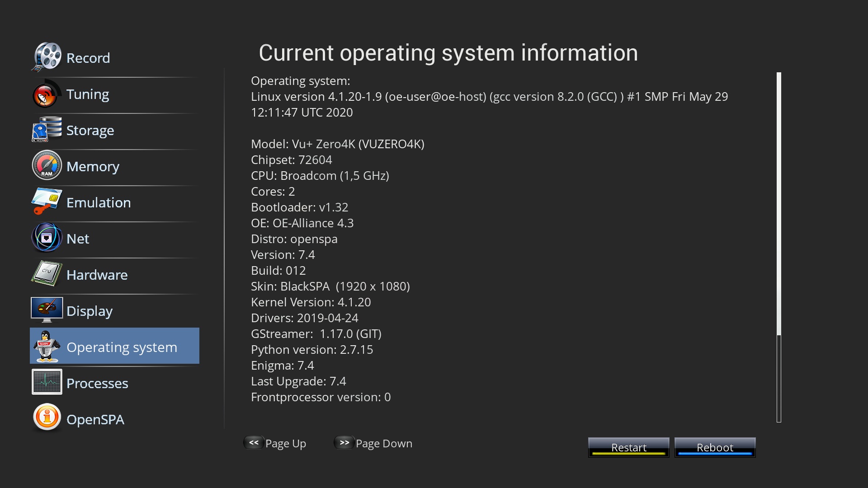Select the OpenSPA info panel
This screenshot has width=868, height=488.
(114, 418)
